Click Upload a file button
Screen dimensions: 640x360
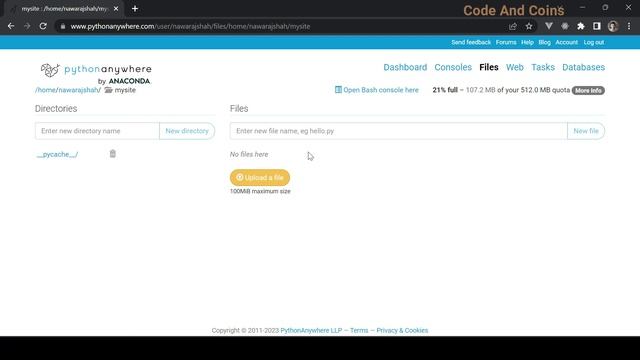tap(260, 178)
